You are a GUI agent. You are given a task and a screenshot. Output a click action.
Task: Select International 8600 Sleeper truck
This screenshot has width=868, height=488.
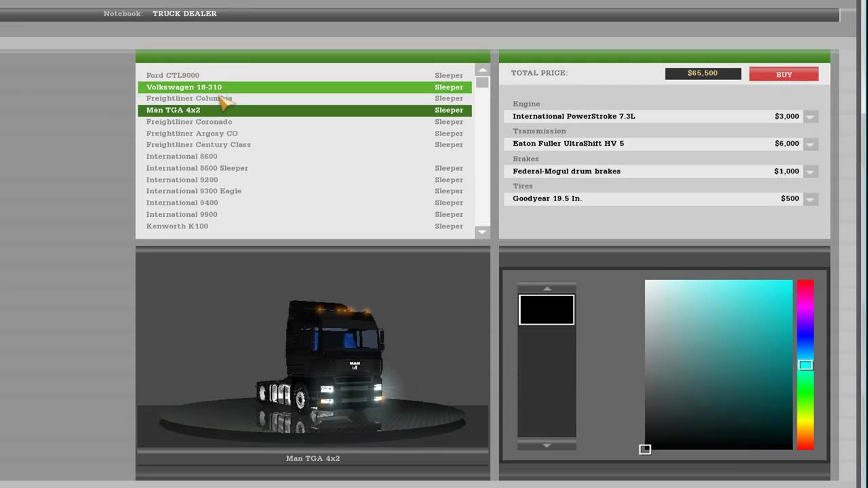click(x=304, y=168)
